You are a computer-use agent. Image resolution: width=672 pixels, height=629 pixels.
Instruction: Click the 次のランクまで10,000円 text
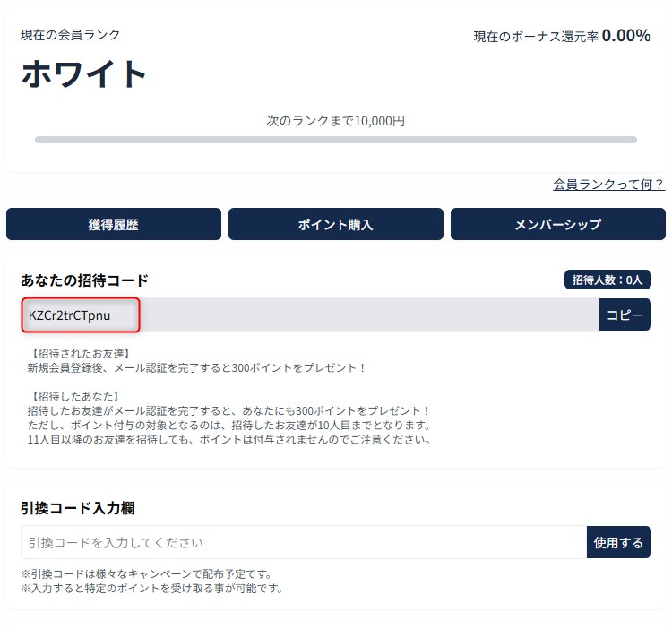click(x=335, y=120)
